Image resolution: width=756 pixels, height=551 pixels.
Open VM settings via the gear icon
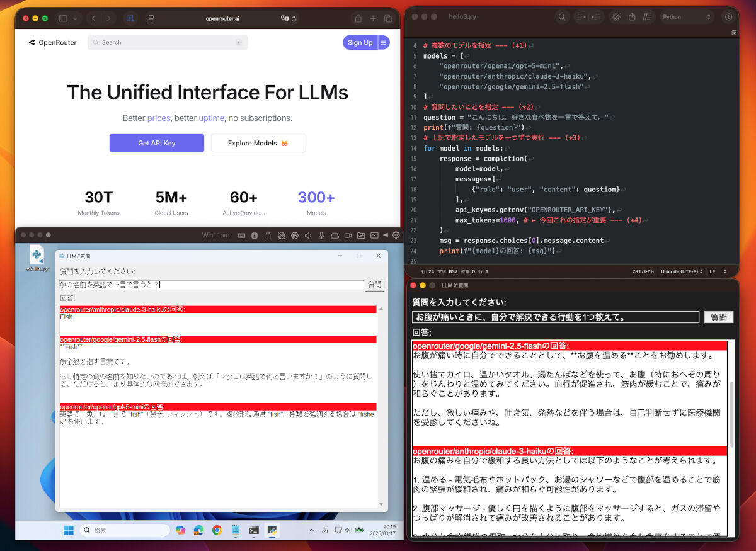[x=395, y=234]
